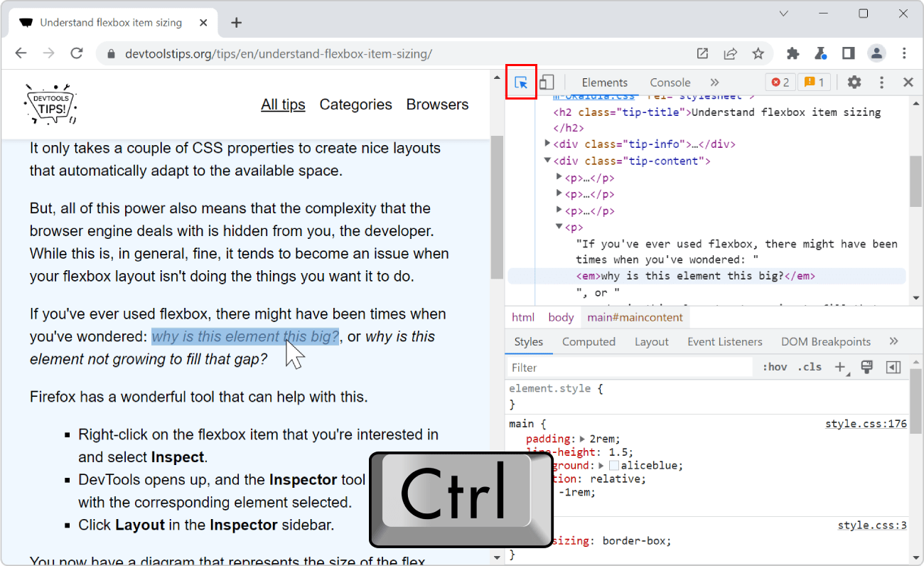Viewport: 924px width, 566px height.
Task: Go back in browser history
Action: point(21,53)
